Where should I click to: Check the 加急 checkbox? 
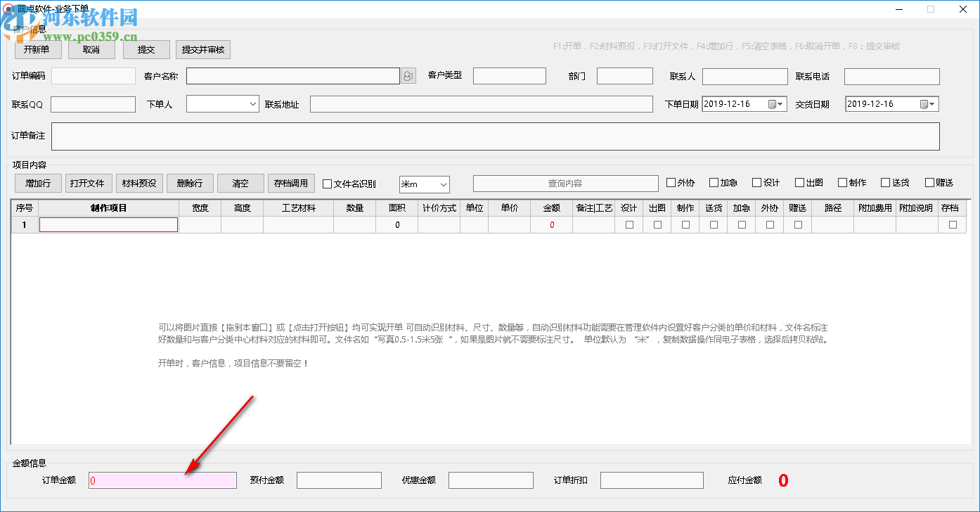716,182
